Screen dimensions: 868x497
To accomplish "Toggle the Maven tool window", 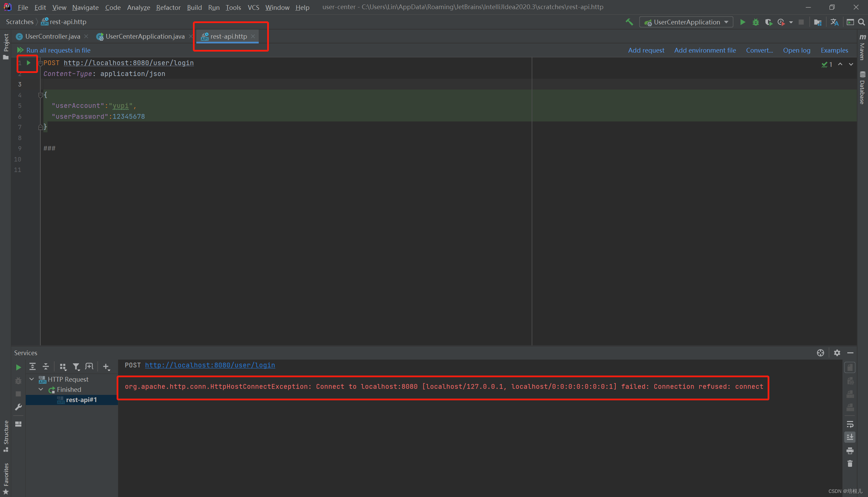I will (x=863, y=48).
